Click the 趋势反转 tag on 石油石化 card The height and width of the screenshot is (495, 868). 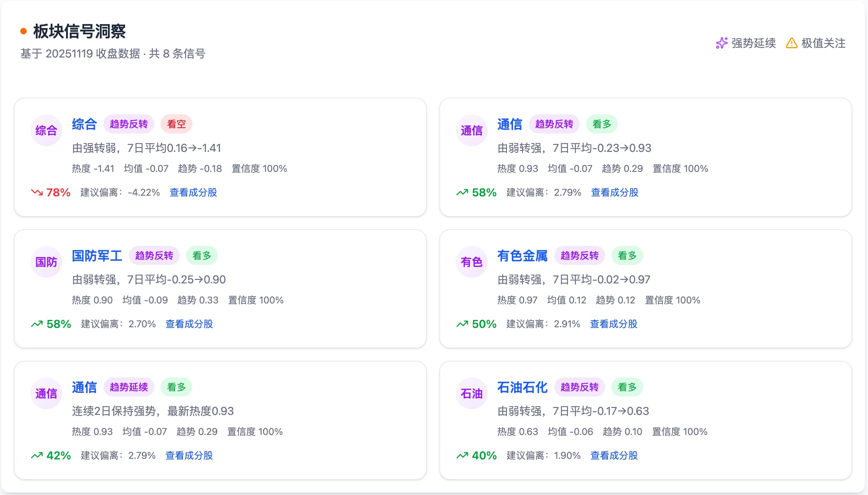(x=579, y=387)
